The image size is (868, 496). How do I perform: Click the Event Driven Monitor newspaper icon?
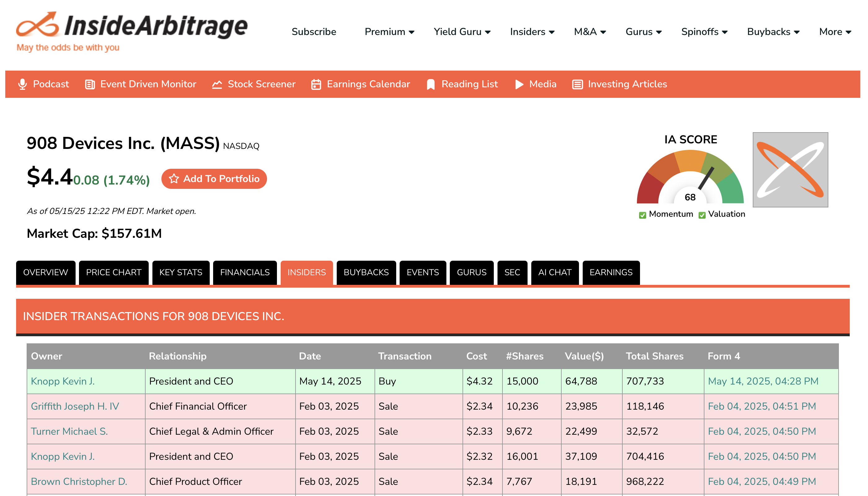(90, 84)
